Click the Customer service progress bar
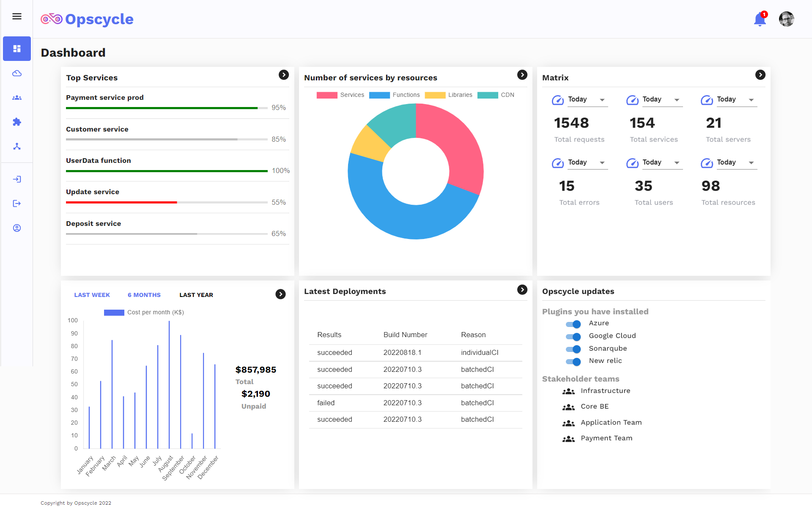This screenshot has width=812, height=511. click(167, 140)
